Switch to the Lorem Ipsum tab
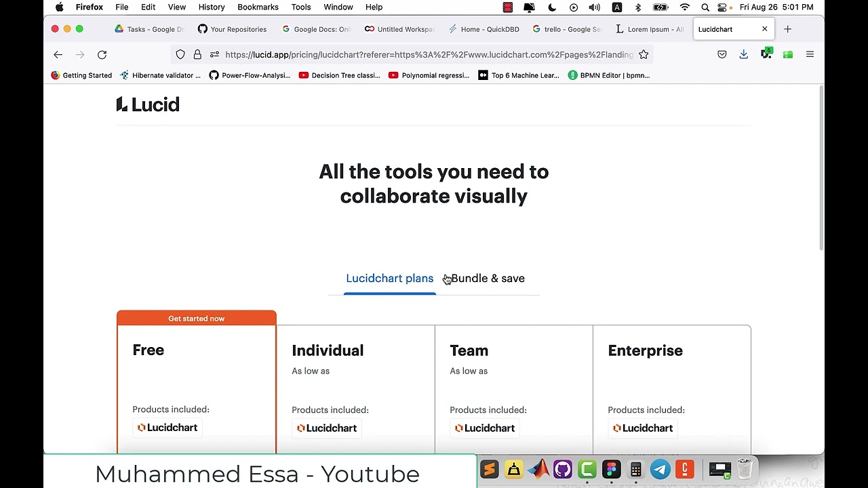 650,29
